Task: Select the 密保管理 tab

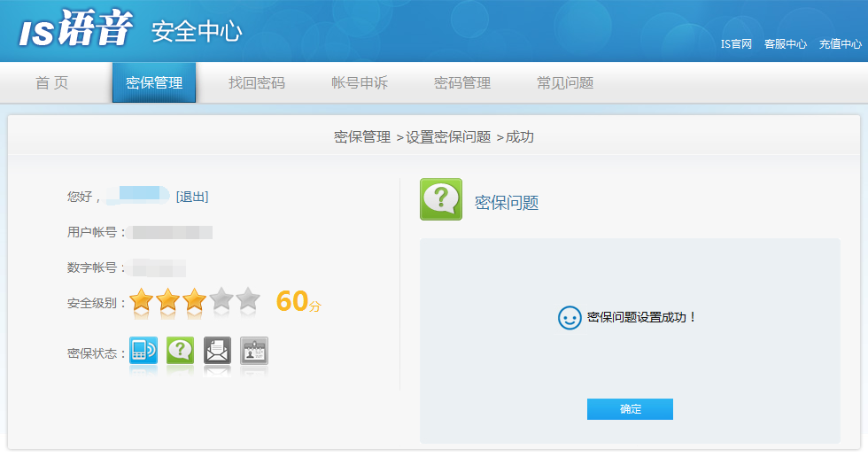Action: 154,82
